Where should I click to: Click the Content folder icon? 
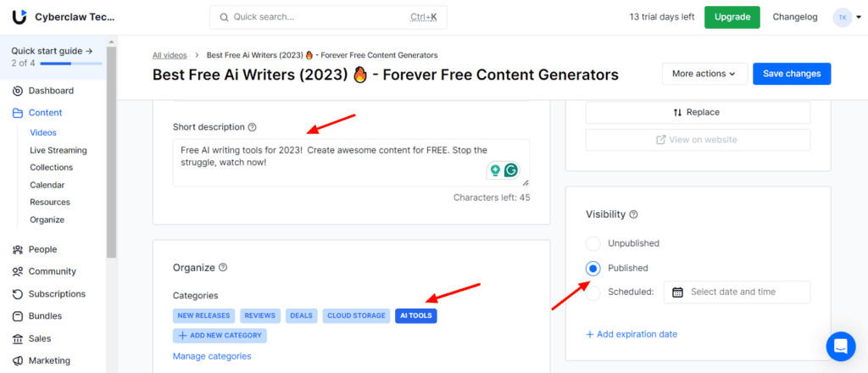[x=18, y=113]
